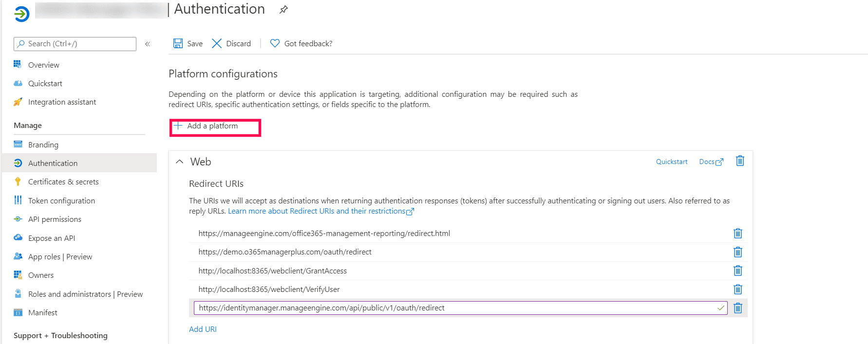Click Add a platform button
The image size is (868, 344).
tap(213, 126)
